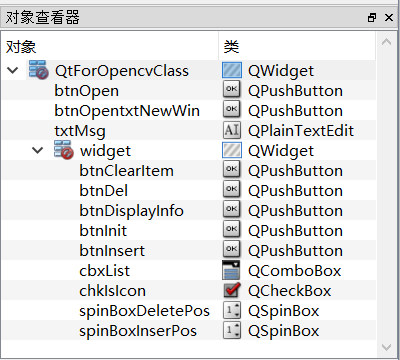Click the QtForOpencvClass layout icon
The height and width of the screenshot is (360, 400).
39,70
